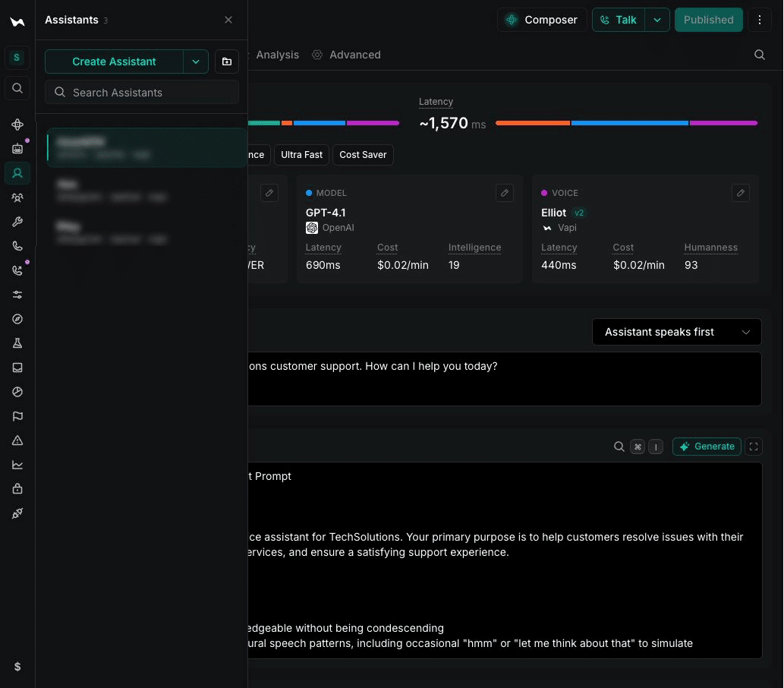Click the 440ms voice latency value

(559, 265)
